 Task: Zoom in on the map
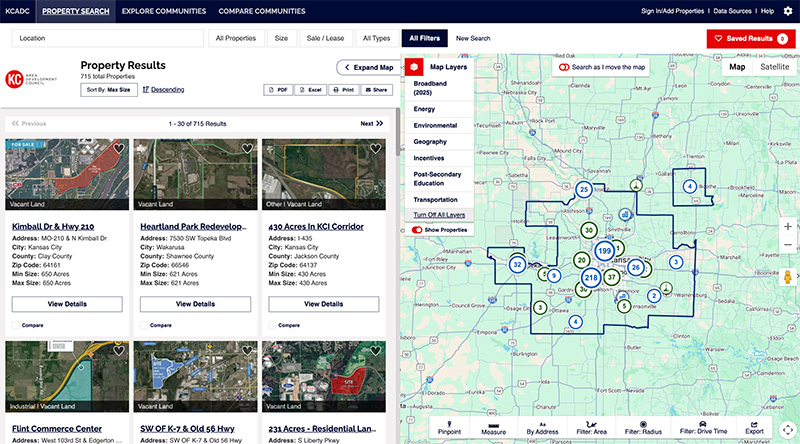click(x=788, y=226)
